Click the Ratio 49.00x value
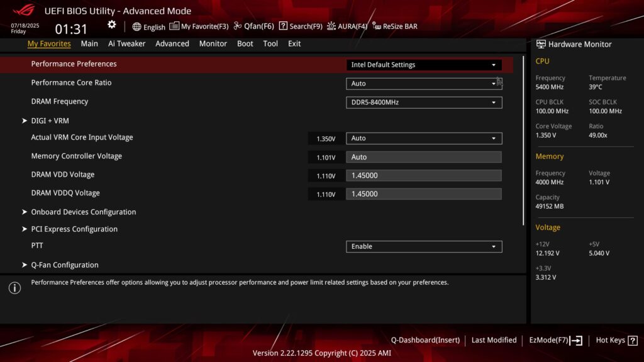Viewport: 644px width, 362px height. tap(597, 135)
